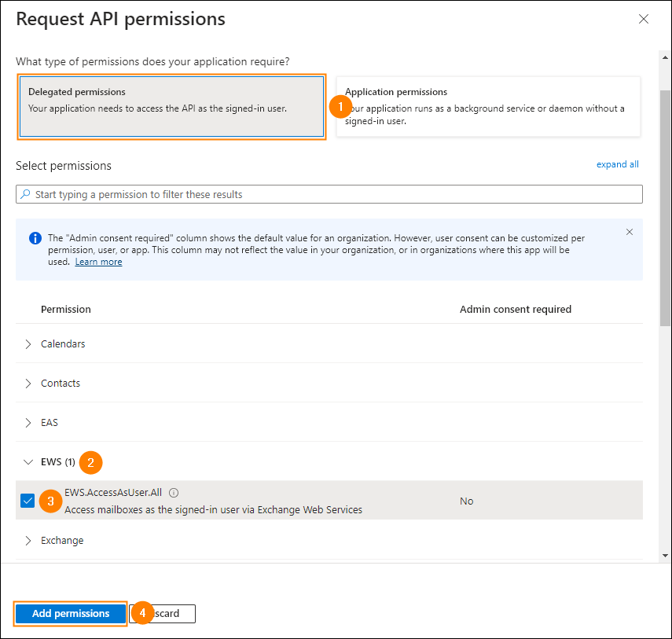Viewport: 672px width, 639px height.
Task: Click the Calendars group label
Action: point(63,343)
